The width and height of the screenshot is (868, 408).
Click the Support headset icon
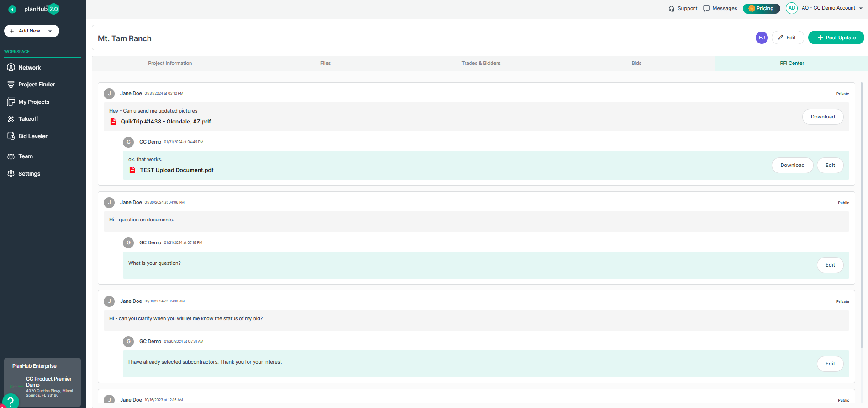pos(671,9)
